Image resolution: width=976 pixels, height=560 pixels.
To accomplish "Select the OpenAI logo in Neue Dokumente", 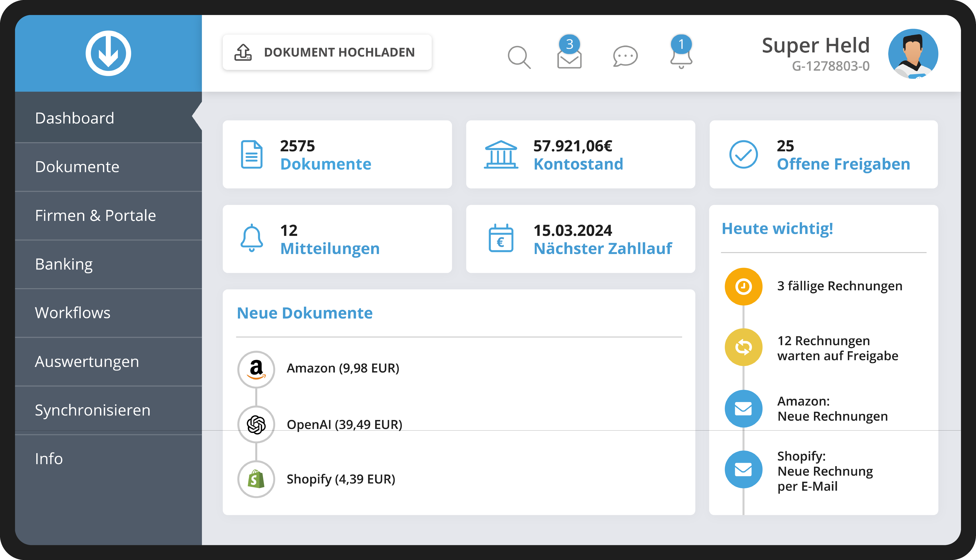I will coord(256,425).
